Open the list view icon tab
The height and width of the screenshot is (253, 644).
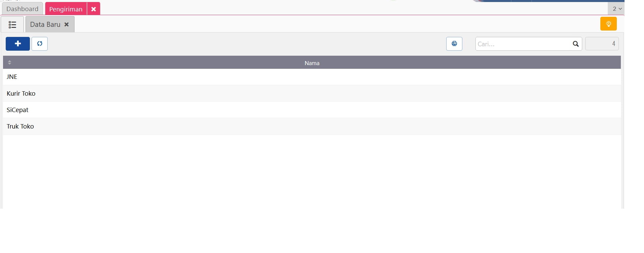(x=12, y=24)
